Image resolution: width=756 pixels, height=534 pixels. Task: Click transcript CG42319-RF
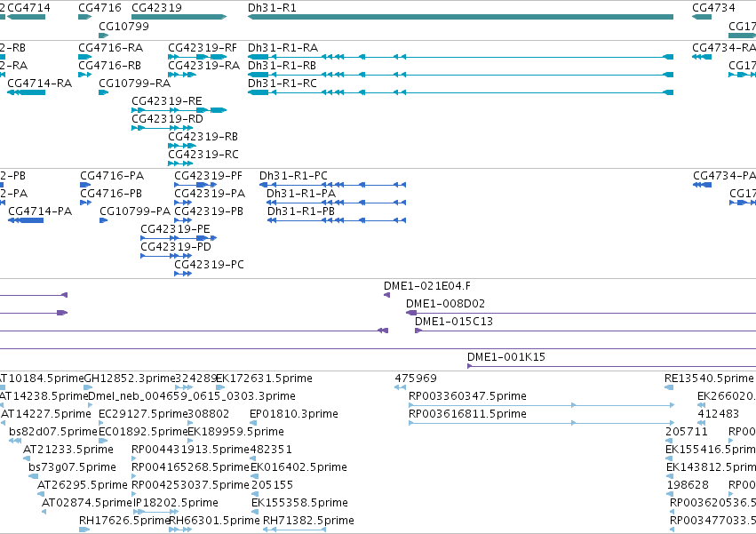pyautogui.click(x=203, y=48)
